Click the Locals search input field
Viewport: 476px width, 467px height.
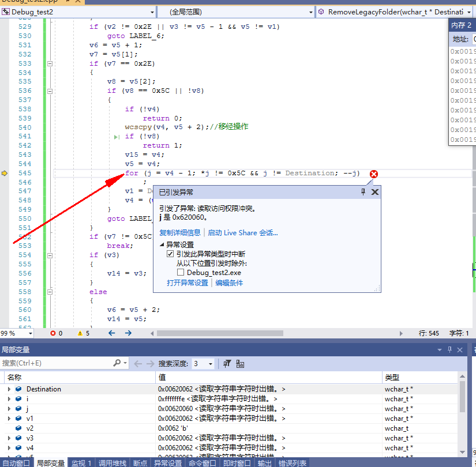click(56, 363)
